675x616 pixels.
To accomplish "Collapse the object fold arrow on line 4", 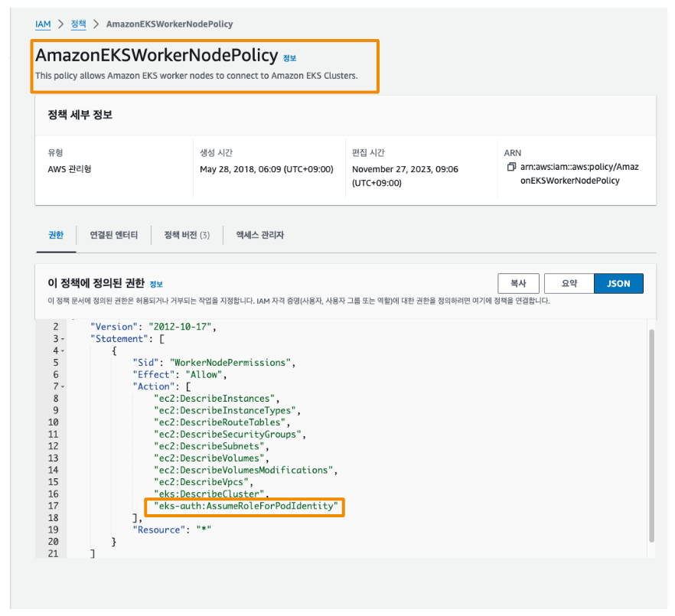I will click(x=63, y=350).
